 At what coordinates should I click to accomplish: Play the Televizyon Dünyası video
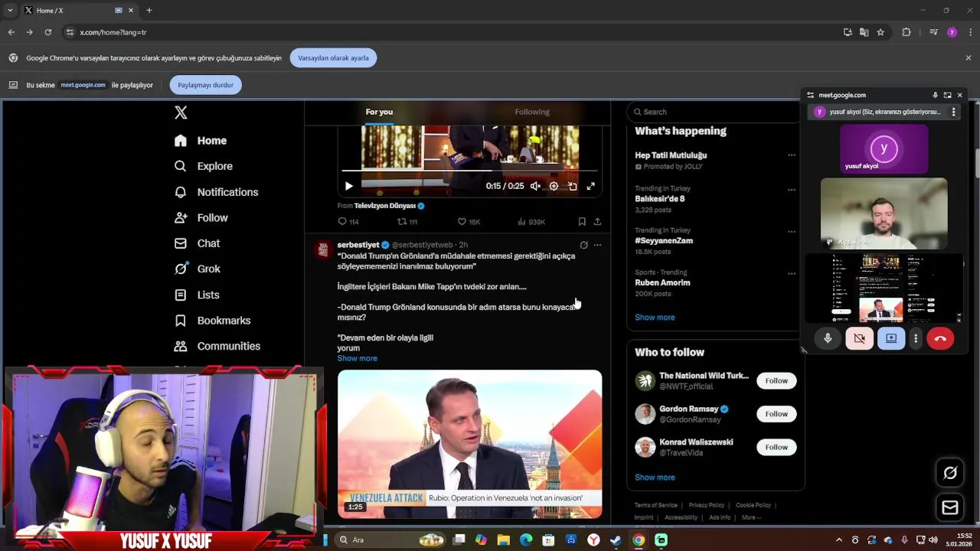coord(348,186)
